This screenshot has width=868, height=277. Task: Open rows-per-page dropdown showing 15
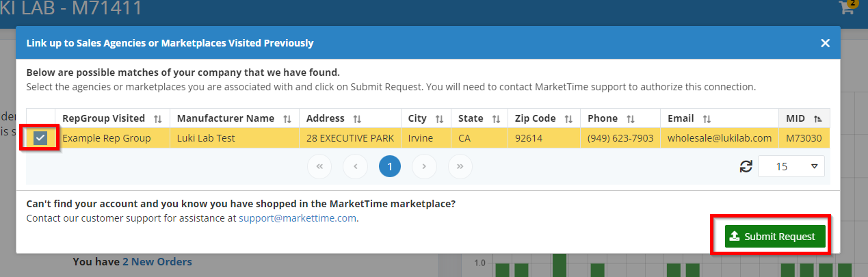click(791, 166)
